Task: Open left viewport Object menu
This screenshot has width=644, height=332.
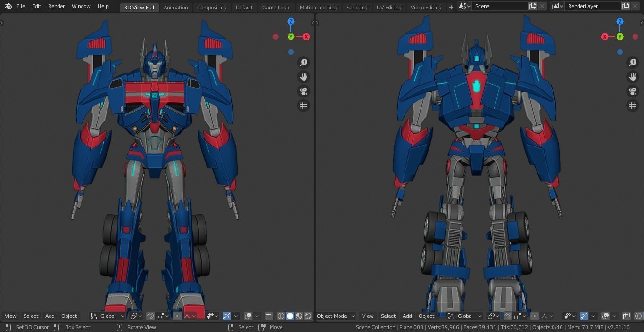Action: coord(69,316)
